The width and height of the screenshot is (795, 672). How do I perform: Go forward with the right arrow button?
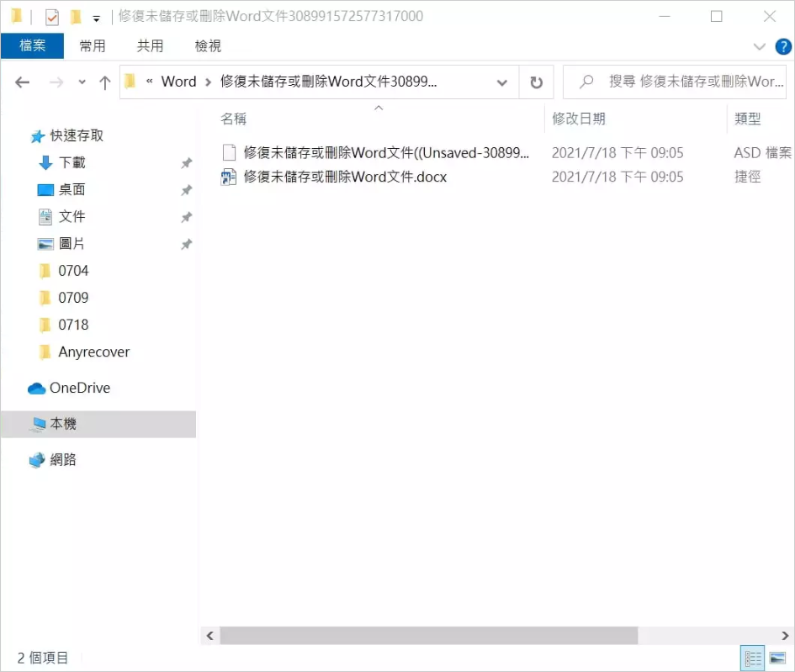[56, 82]
